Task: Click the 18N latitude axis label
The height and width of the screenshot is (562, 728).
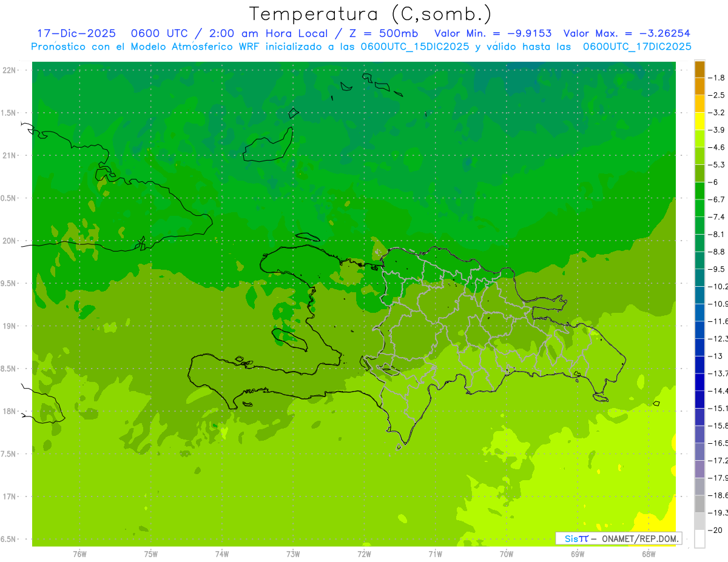Action: (10, 411)
